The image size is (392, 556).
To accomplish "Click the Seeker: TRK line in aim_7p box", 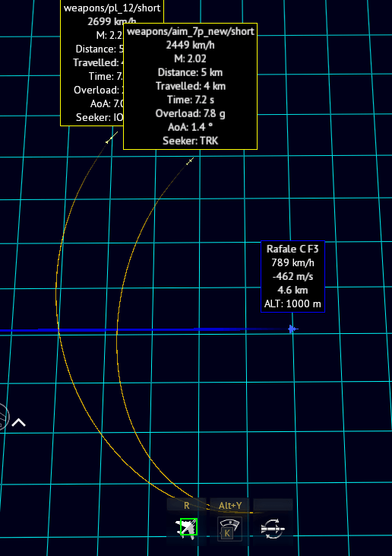I will point(190,141).
